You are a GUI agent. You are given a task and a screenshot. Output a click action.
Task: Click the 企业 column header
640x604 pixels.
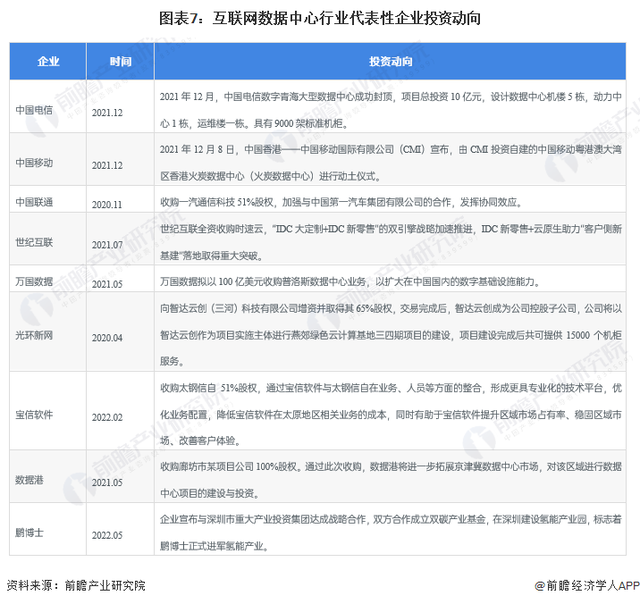(x=47, y=62)
